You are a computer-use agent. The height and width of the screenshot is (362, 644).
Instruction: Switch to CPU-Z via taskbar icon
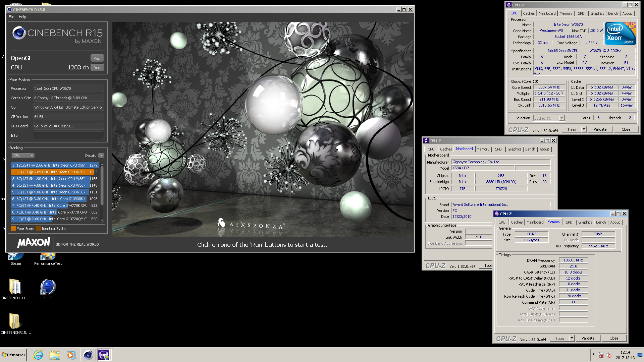click(104, 355)
